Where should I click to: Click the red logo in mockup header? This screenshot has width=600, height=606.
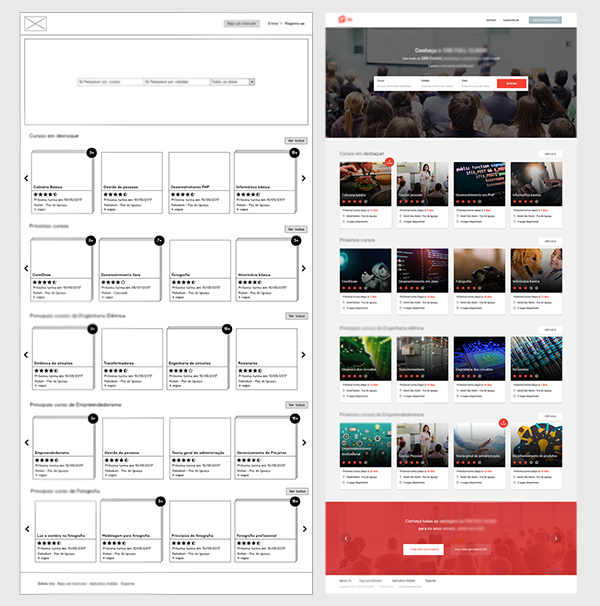[343, 19]
